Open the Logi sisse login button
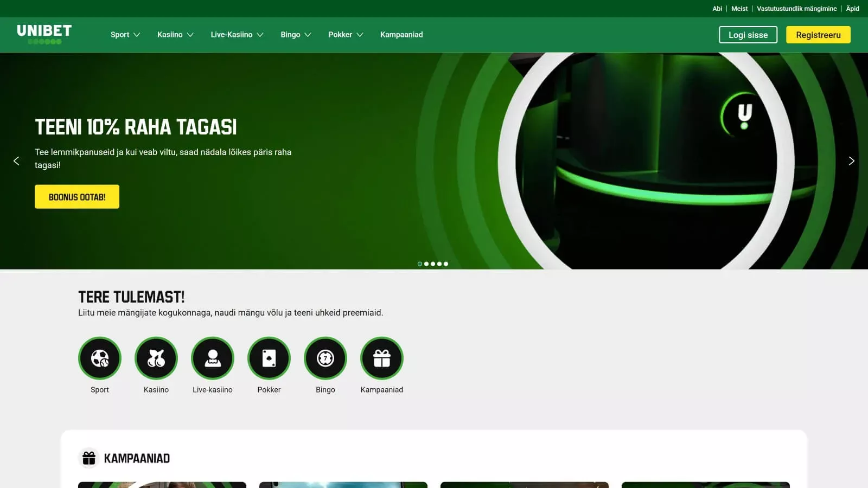This screenshot has height=488, width=868. (x=748, y=34)
